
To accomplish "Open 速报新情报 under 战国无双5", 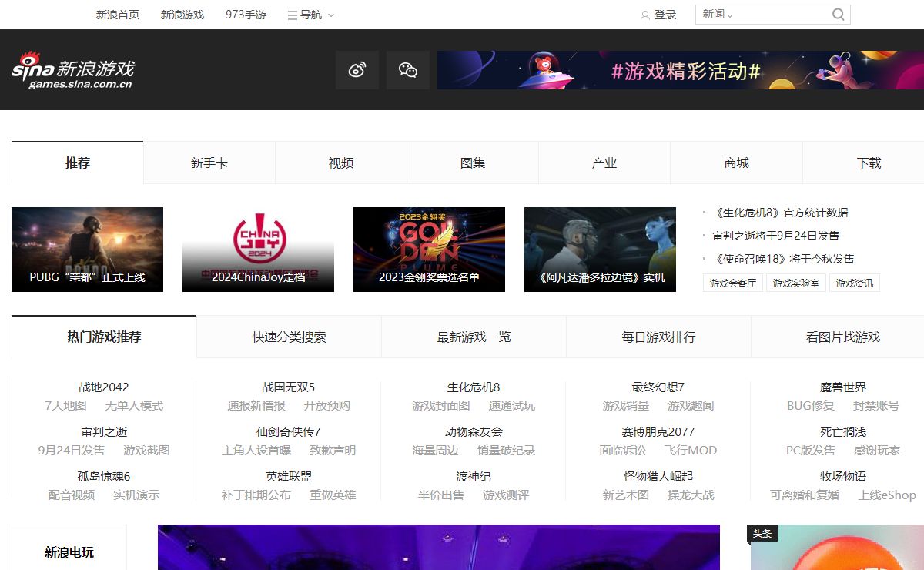I will click(x=256, y=405).
